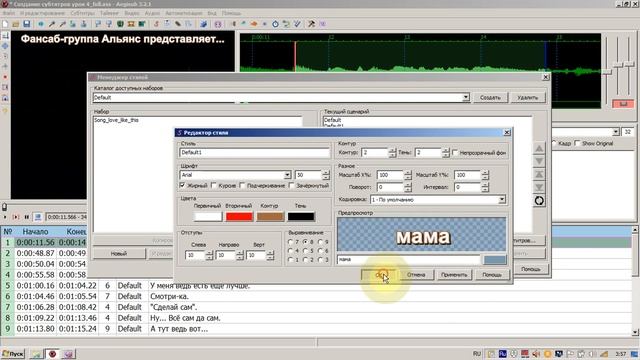640x360 pixels.
Task: Click the preview text field containing мама
Action: [409, 260]
